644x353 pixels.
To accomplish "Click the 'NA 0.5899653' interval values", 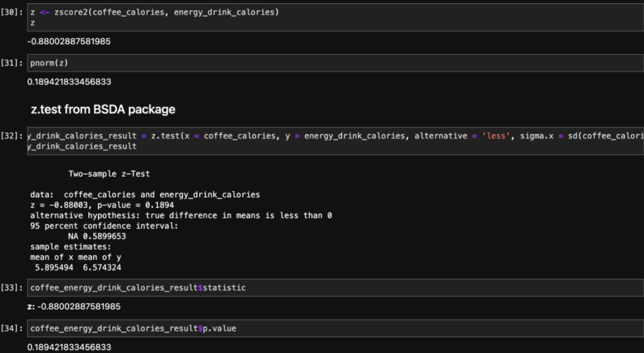I will click(x=97, y=236).
